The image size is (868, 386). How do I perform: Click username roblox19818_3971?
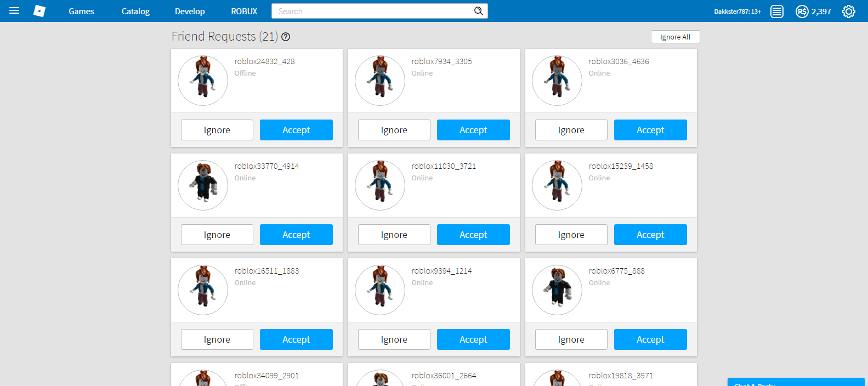tap(621, 376)
